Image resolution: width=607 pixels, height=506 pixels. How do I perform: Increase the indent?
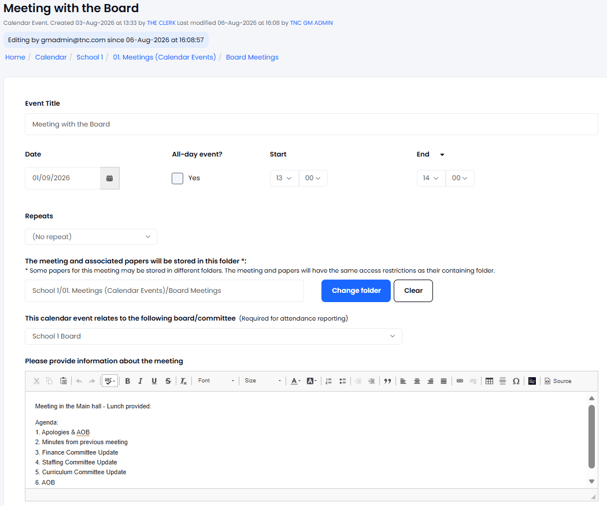pos(372,381)
